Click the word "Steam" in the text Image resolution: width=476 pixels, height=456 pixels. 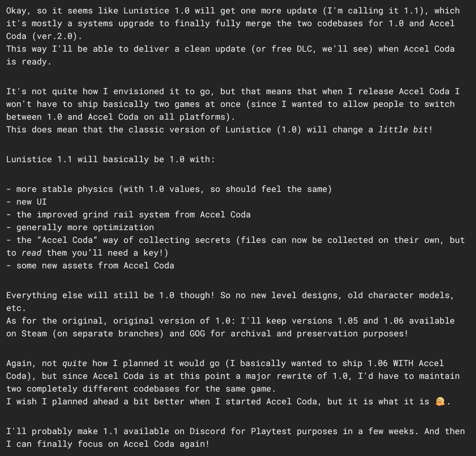point(34,334)
